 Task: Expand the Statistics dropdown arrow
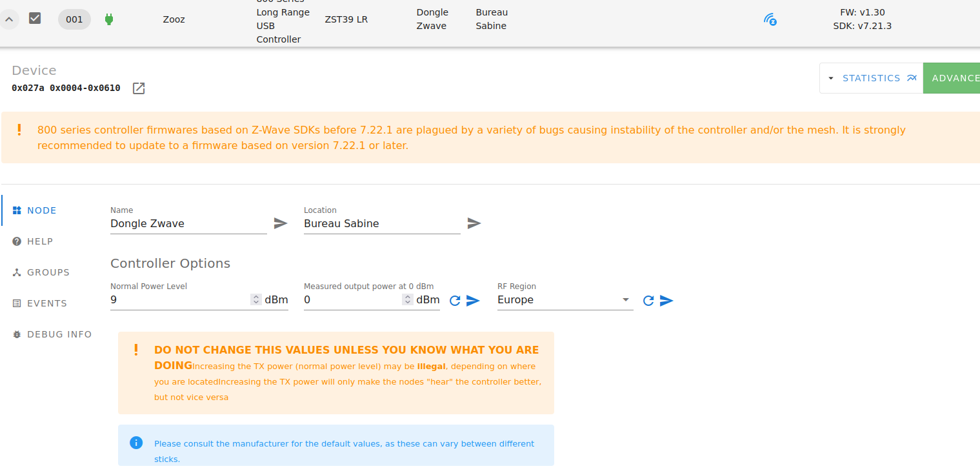831,78
